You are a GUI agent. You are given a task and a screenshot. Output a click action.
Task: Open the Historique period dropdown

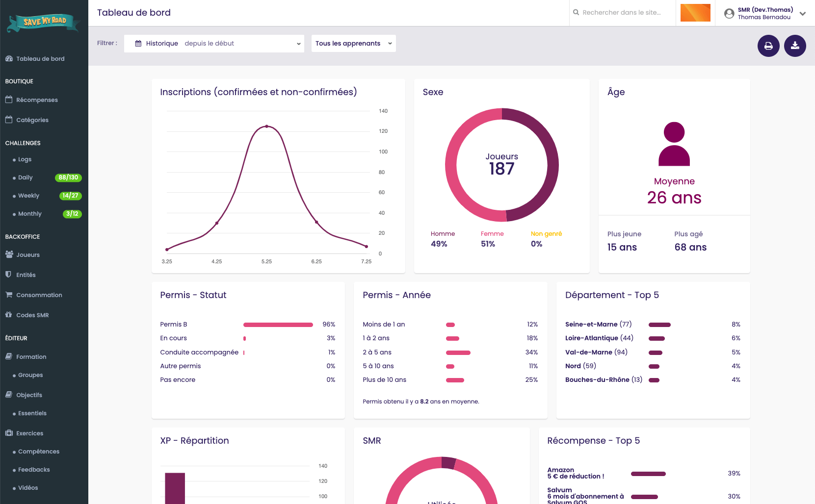[x=214, y=44]
